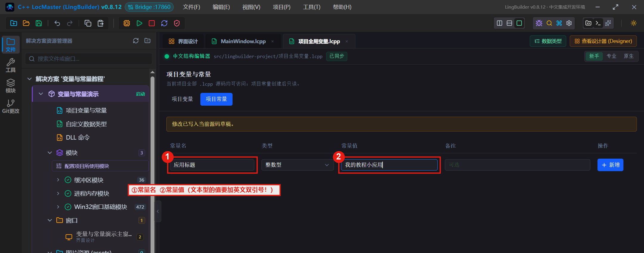Switch to the MainWindow.lcpp tab
This screenshot has width=644, height=253.
tap(243, 41)
